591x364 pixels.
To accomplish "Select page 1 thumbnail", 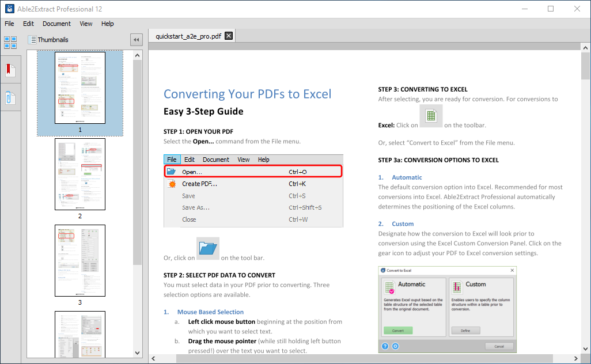I will (80, 88).
